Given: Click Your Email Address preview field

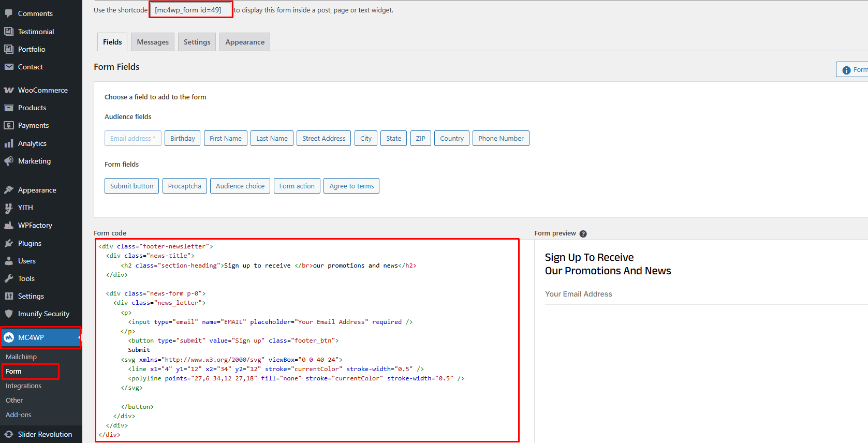Looking at the screenshot, I should pos(707,294).
